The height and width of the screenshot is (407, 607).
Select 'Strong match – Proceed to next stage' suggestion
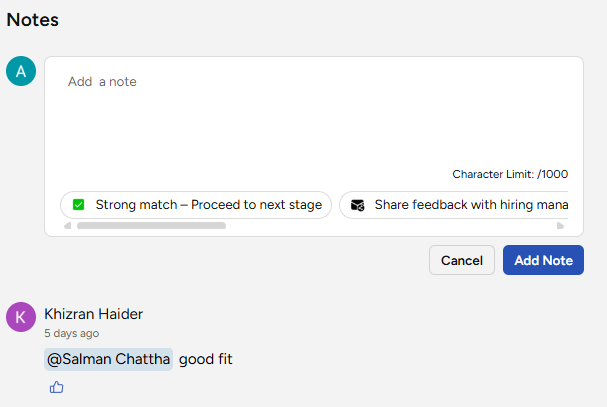[x=208, y=205]
